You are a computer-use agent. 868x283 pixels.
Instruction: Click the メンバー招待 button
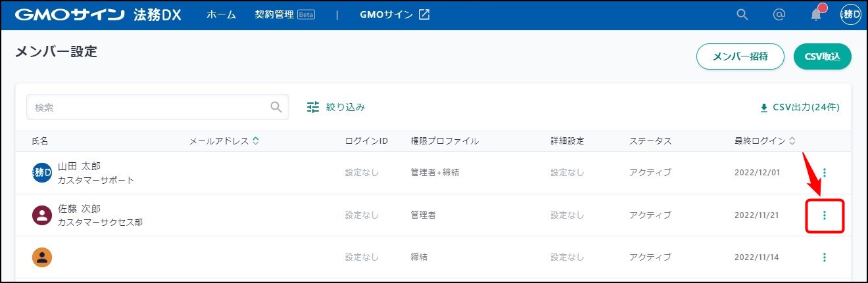coord(740,56)
